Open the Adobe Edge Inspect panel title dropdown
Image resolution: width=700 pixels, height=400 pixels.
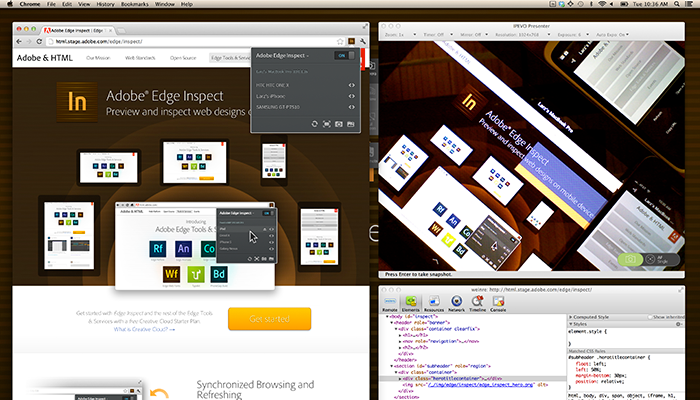(x=282, y=56)
